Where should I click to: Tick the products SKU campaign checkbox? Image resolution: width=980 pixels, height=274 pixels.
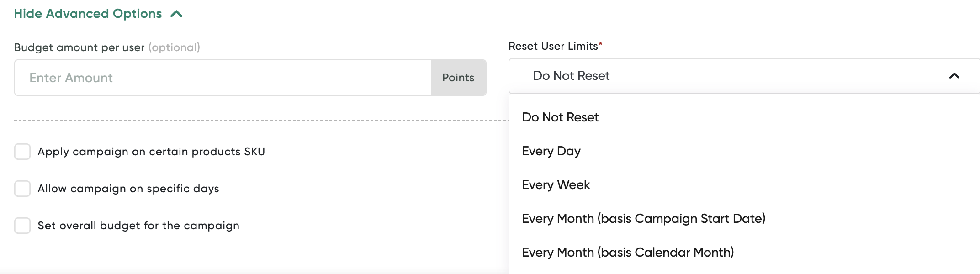22,152
